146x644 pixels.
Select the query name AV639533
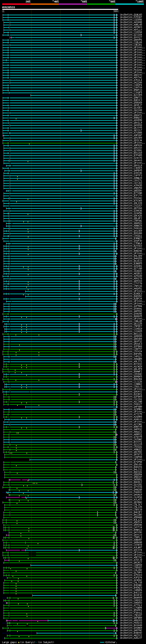(x=8, y=7)
